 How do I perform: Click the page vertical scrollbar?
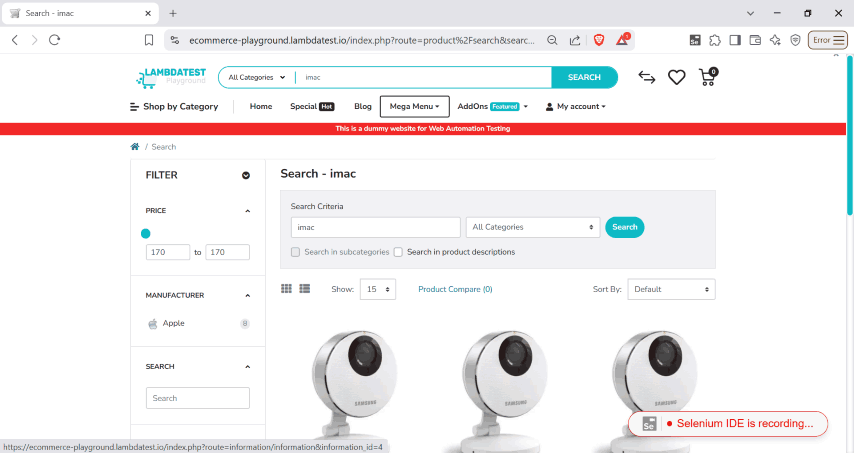(x=850, y=136)
